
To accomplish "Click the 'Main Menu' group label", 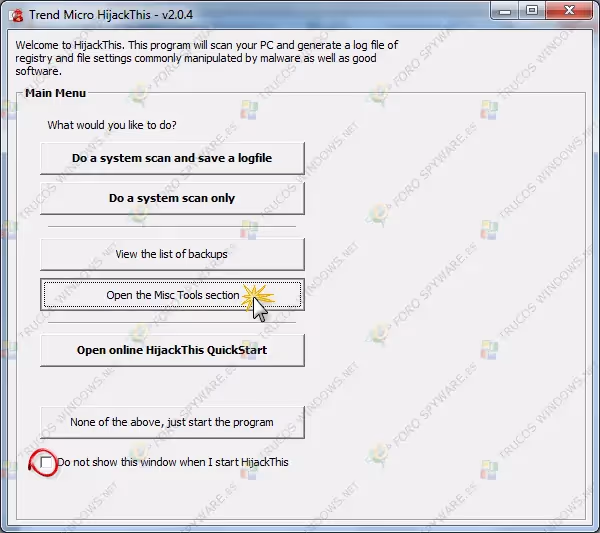I will pyautogui.click(x=55, y=93).
